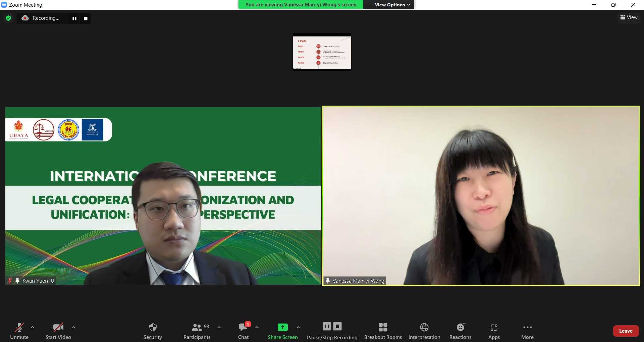Select the shared screen slide thumbnail

[x=322, y=52]
